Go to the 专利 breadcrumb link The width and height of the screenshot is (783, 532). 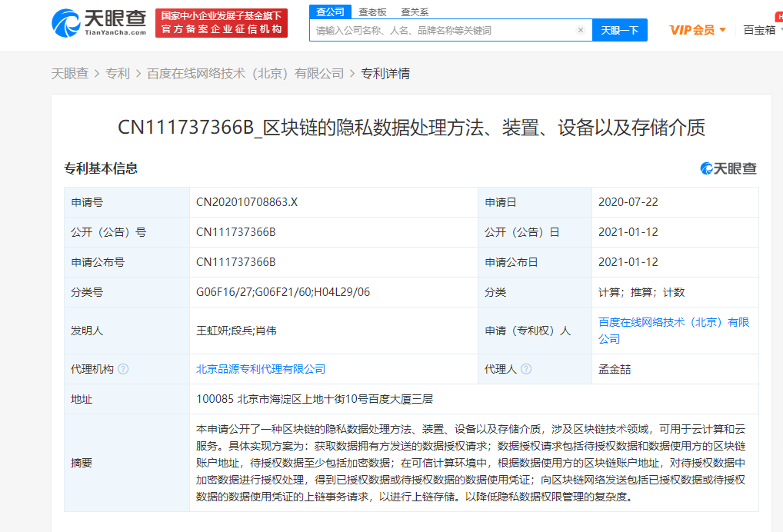pyautogui.click(x=118, y=73)
